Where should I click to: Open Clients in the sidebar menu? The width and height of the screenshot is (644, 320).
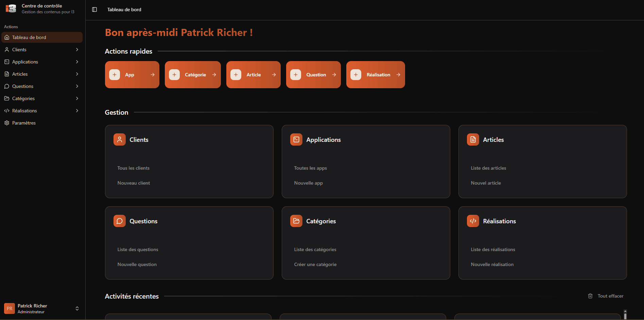click(42, 50)
